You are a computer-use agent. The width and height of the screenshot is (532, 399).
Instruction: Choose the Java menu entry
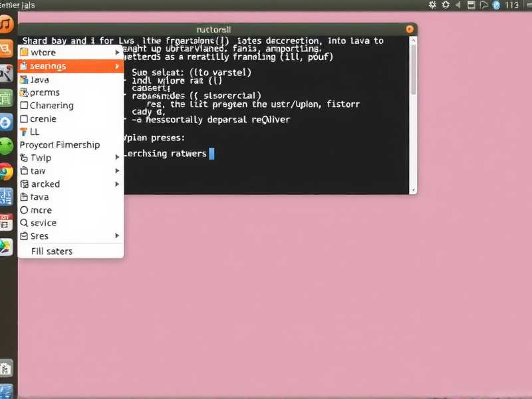[x=40, y=80]
